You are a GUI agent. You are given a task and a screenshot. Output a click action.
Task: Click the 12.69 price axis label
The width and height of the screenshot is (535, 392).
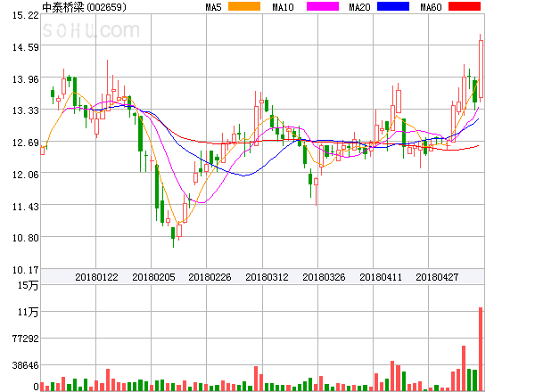pyautogui.click(x=26, y=143)
